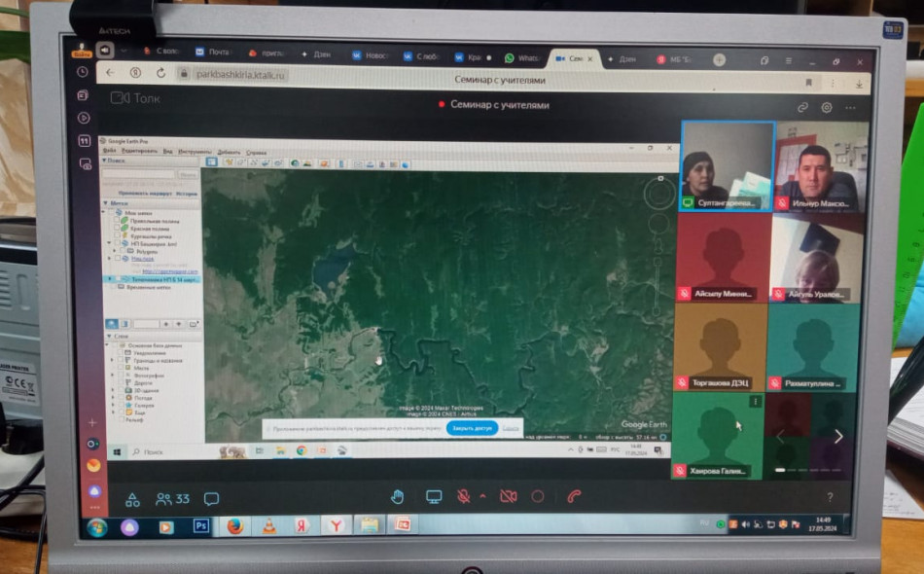The height and width of the screenshot is (574, 924).
Task: Open Справка menu in Google Earth Pro
Action: 257,153
